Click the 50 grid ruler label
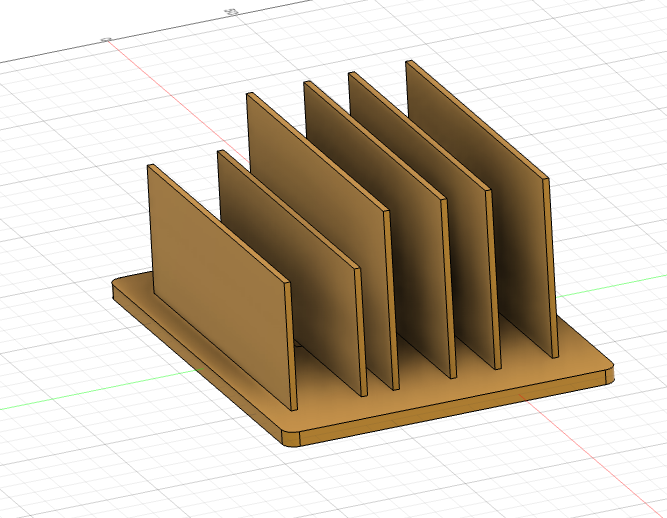This screenshot has height=518, width=667. pyautogui.click(x=233, y=12)
